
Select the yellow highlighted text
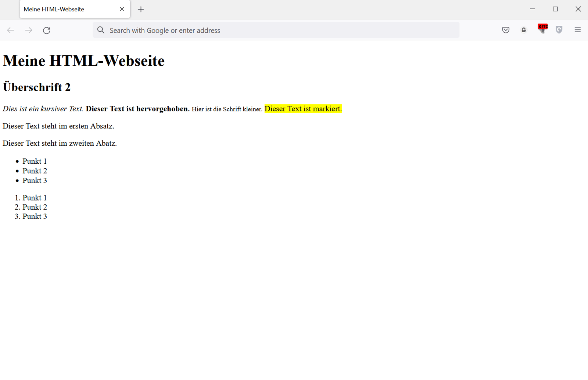click(x=303, y=109)
